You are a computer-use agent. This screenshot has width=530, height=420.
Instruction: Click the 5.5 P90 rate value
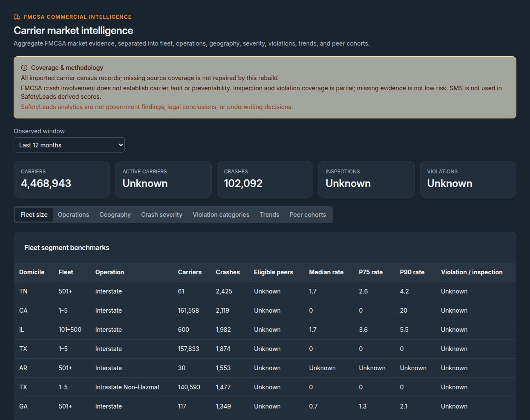pyautogui.click(x=404, y=330)
